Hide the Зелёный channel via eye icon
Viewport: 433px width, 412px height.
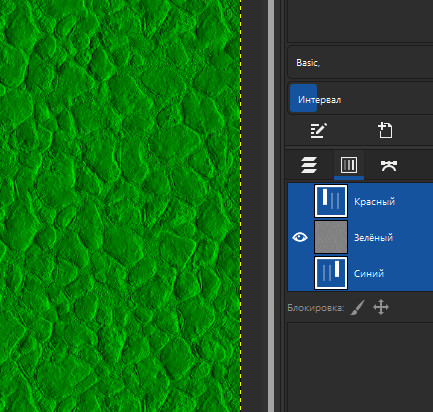coord(300,237)
